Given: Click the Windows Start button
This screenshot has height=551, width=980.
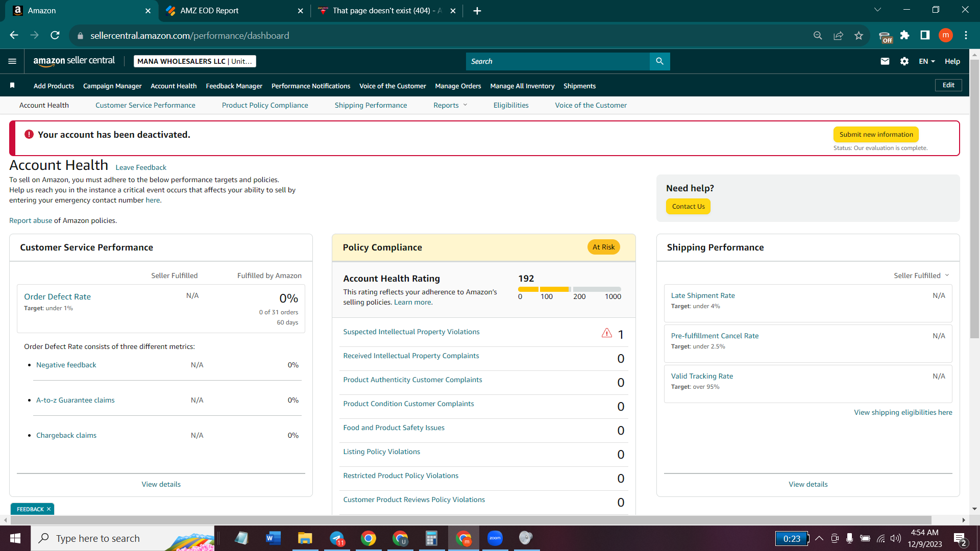Looking at the screenshot, I should (15, 538).
